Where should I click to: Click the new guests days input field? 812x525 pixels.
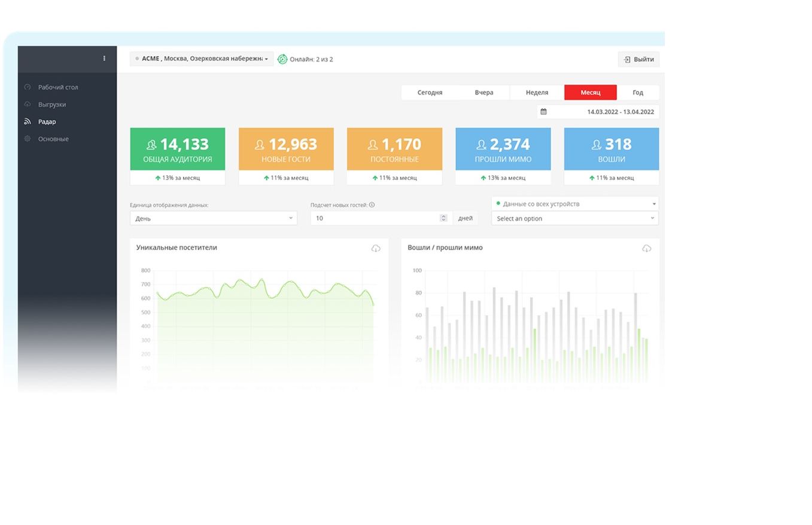click(381, 218)
